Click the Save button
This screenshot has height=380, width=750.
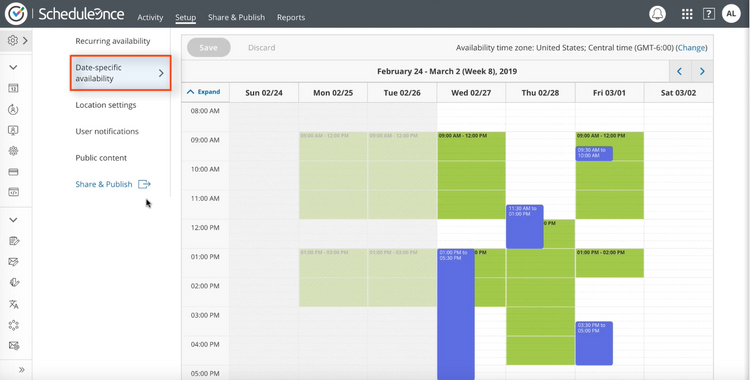click(209, 47)
